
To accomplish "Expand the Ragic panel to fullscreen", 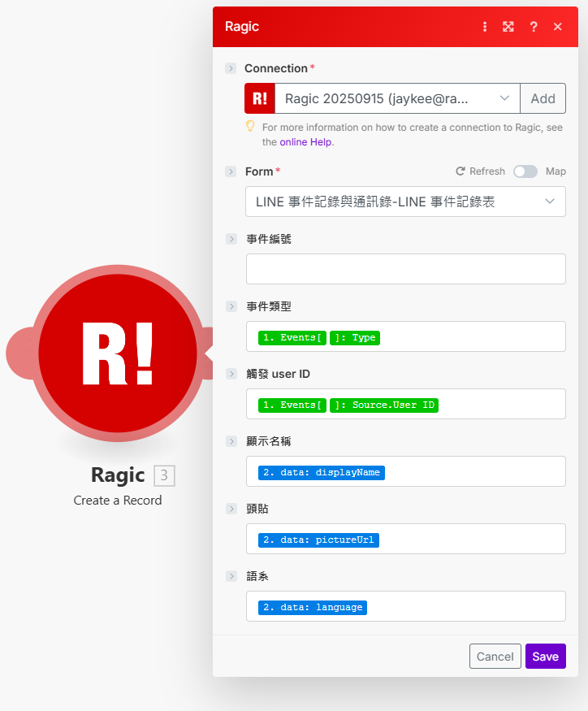I will point(508,27).
